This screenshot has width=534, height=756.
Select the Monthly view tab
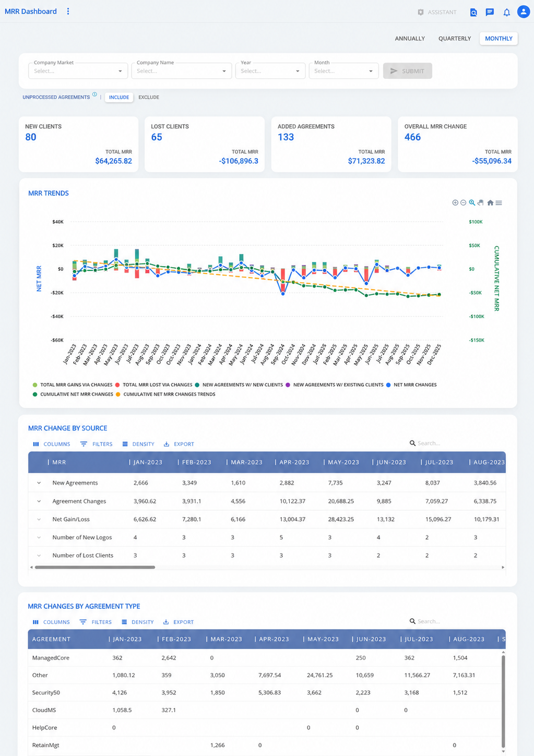coord(499,39)
